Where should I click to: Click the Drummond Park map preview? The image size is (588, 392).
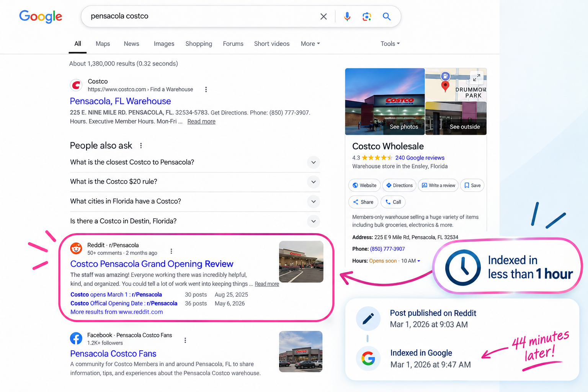(x=456, y=85)
